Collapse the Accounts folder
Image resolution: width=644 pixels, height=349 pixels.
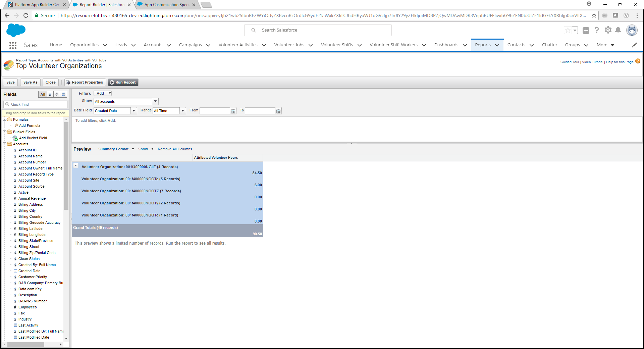[x=5, y=144]
